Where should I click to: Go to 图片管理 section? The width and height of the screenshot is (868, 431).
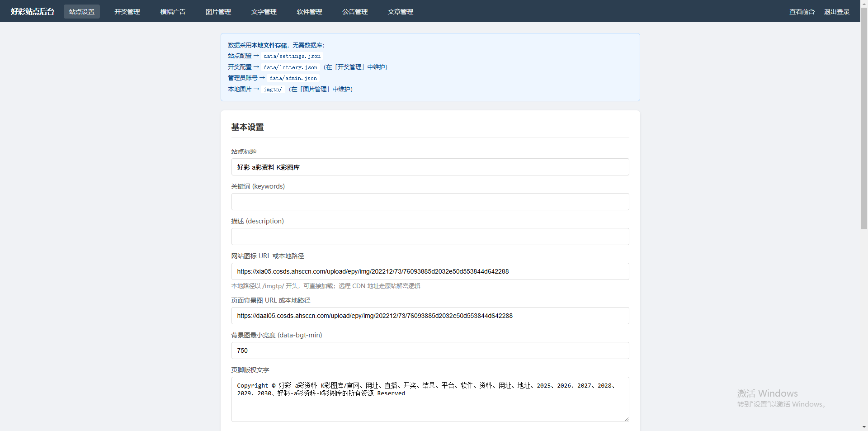[x=218, y=12]
